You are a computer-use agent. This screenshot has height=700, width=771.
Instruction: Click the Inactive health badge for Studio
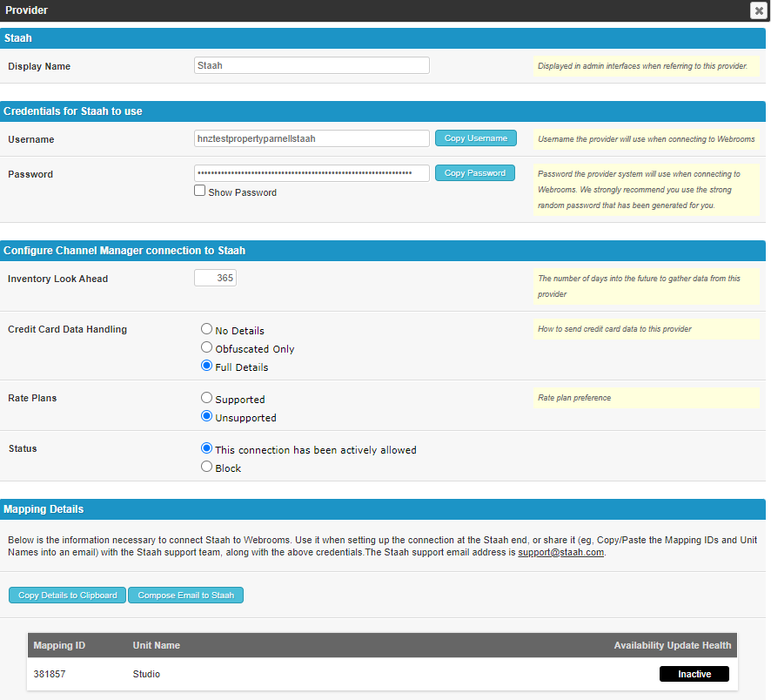pos(694,674)
